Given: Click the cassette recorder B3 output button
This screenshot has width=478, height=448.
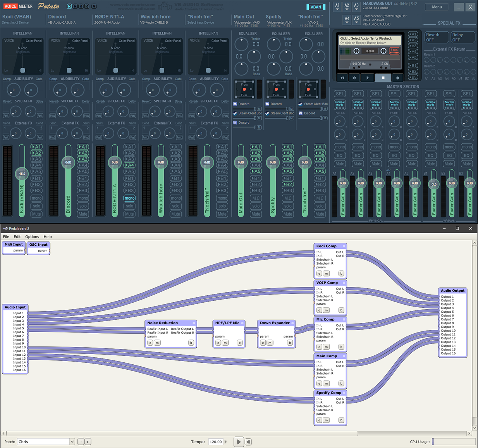Looking at the screenshot, I should click(x=413, y=77).
